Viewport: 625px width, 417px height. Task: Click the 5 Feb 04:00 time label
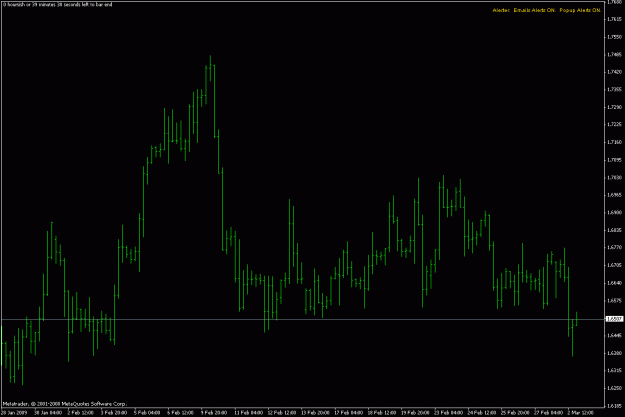pyautogui.click(x=147, y=413)
